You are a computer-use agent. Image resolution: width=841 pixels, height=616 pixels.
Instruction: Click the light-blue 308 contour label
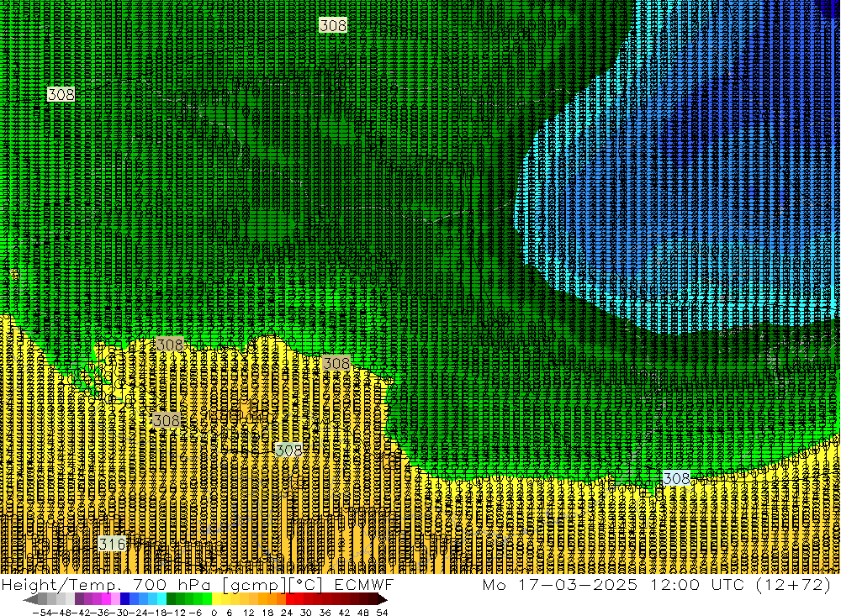pos(676,477)
